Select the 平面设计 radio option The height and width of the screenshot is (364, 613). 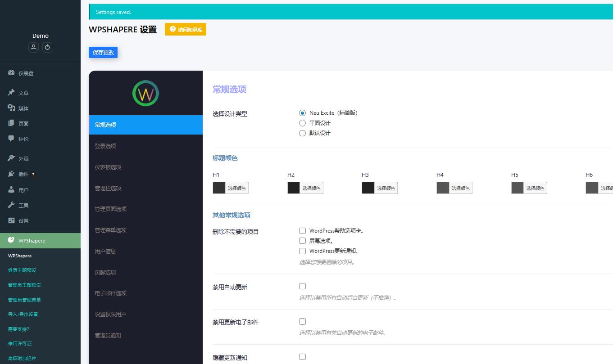302,123
